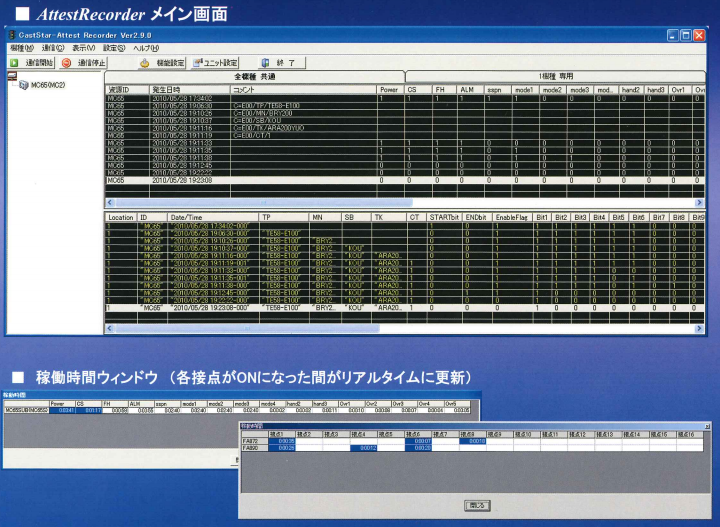The image size is (720, 527).
Task: Close the front contact time window with its X
Action: pyautogui.click(x=706, y=426)
